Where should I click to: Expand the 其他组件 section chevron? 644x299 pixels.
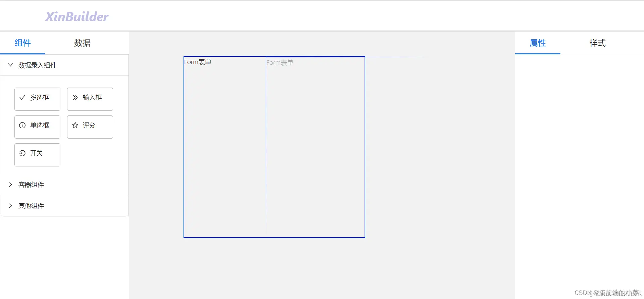coord(10,206)
